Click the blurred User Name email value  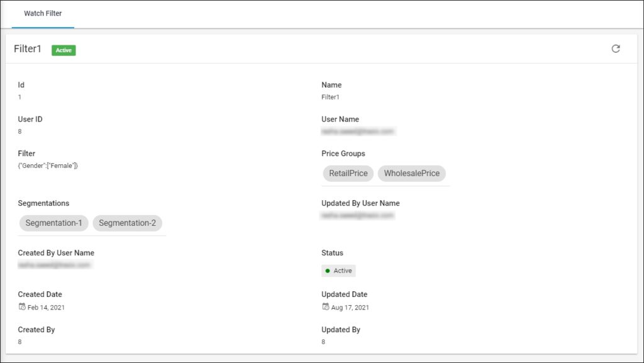click(357, 131)
